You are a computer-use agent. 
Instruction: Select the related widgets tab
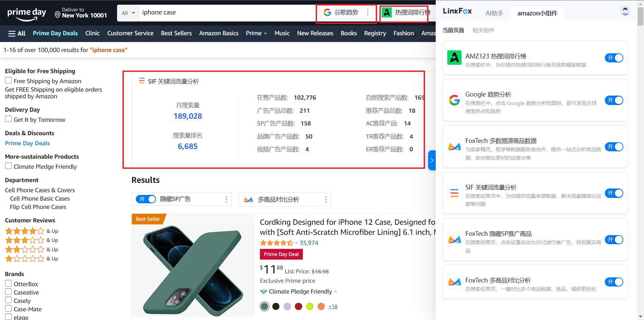pos(483,31)
